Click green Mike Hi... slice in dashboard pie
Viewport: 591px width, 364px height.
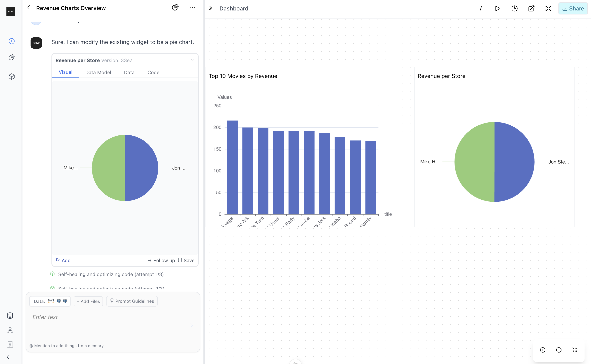pos(474,162)
